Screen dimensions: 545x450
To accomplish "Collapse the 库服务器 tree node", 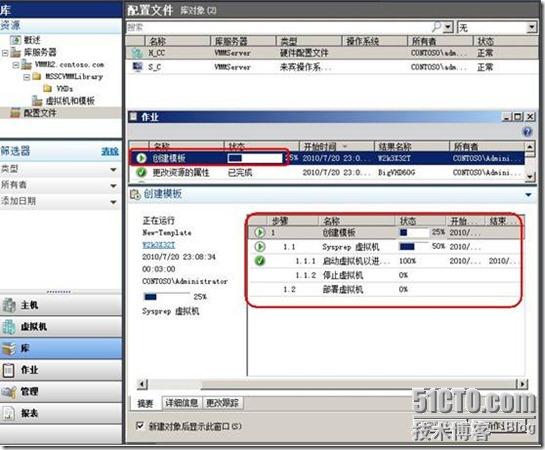I will pos(5,53).
